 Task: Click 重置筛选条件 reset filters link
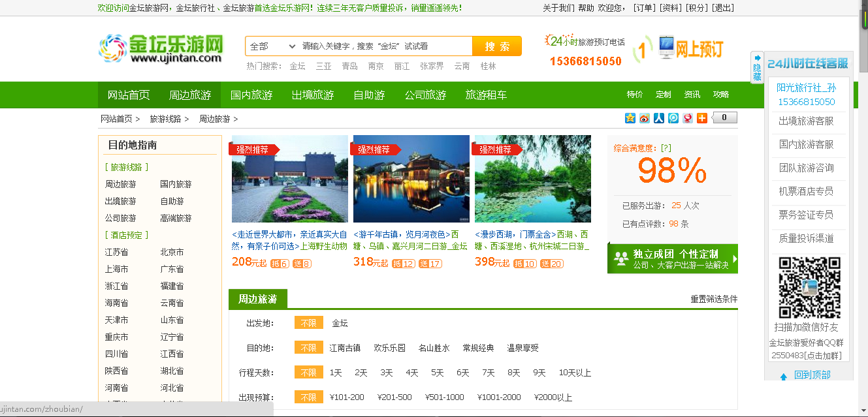click(x=714, y=299)
